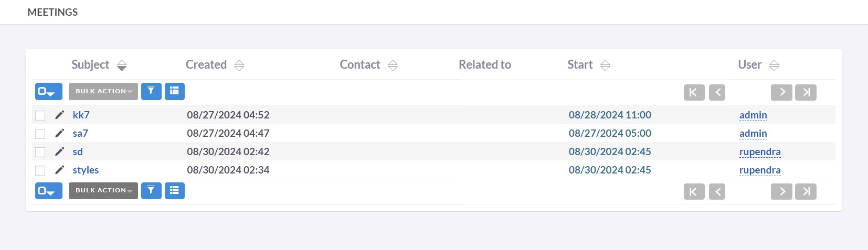This screenshot has width=868, height=250.
Task: Click bottom filter icon below the list
Action: (x=151, y=190)
